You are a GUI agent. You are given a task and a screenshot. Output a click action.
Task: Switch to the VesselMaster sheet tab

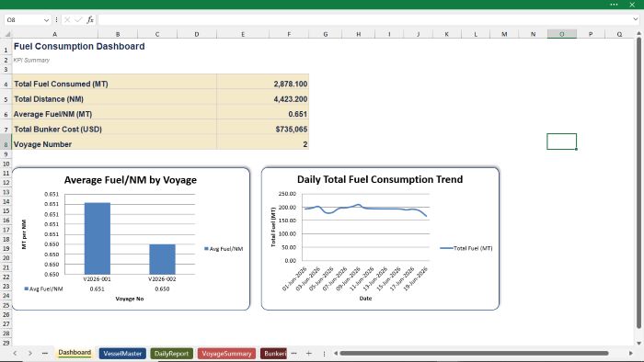tap(122, 354)
